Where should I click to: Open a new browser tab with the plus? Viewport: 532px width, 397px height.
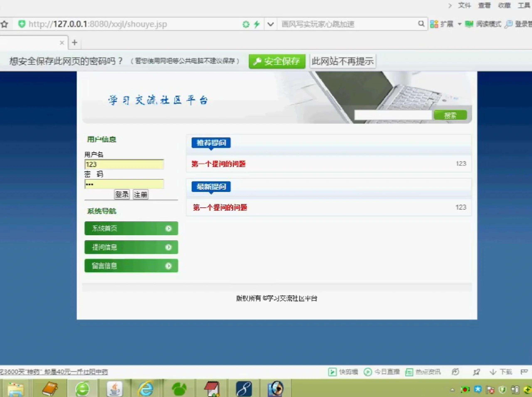coord(74,43)
